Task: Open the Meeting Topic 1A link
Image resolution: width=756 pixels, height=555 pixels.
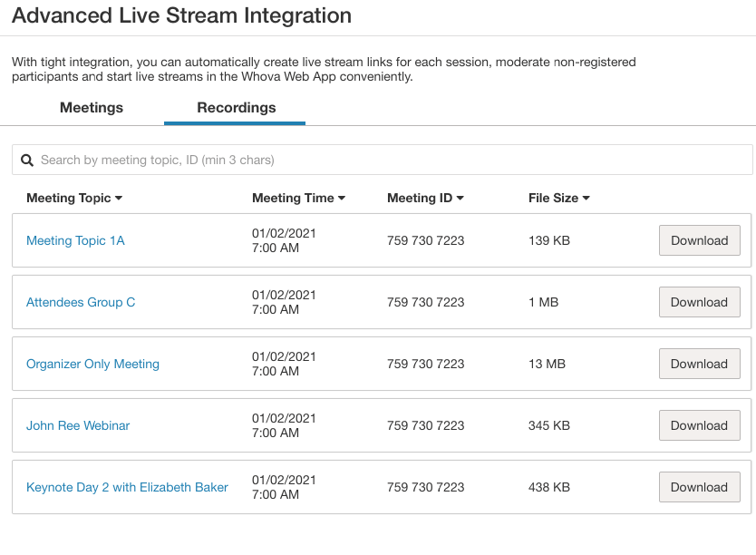Action: (75, 241)
